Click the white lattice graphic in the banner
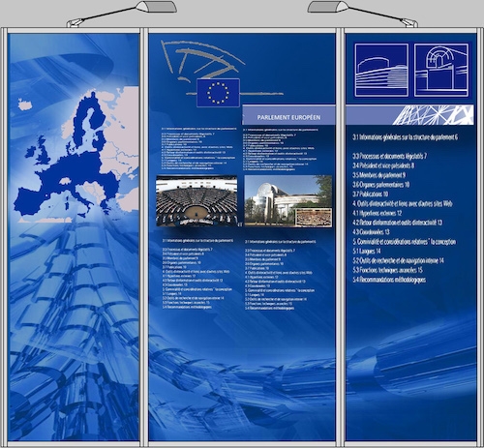484x448 pixels. point(433,115)
